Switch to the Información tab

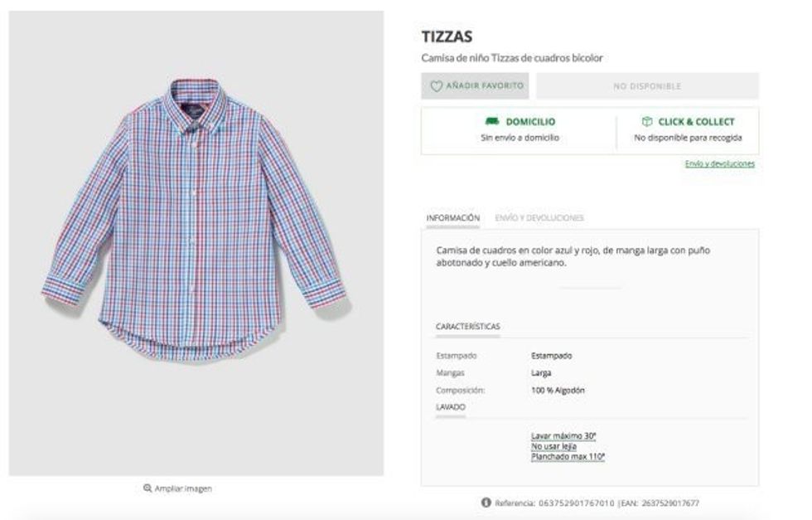(x=452, y=218)
